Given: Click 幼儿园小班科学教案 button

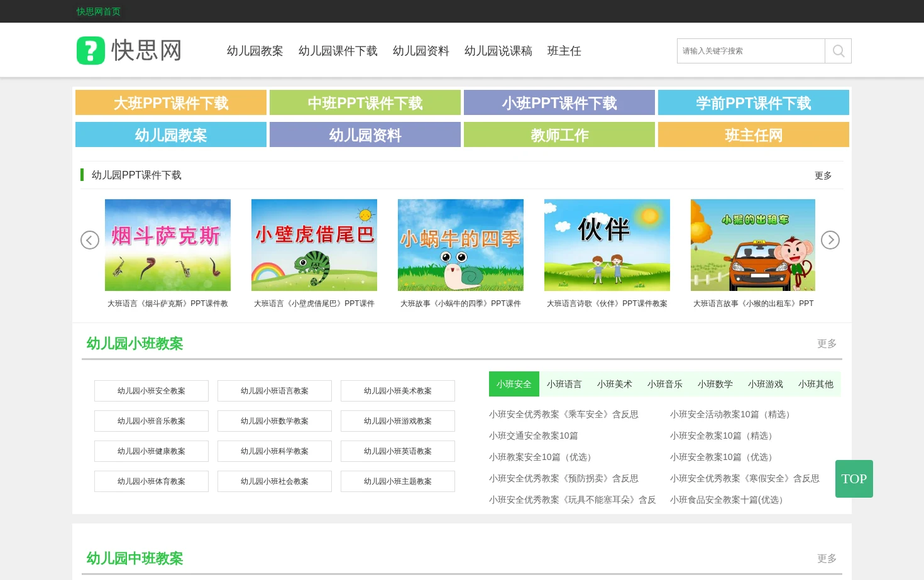Looking at the screenshot, I should [x=275, y=451].
